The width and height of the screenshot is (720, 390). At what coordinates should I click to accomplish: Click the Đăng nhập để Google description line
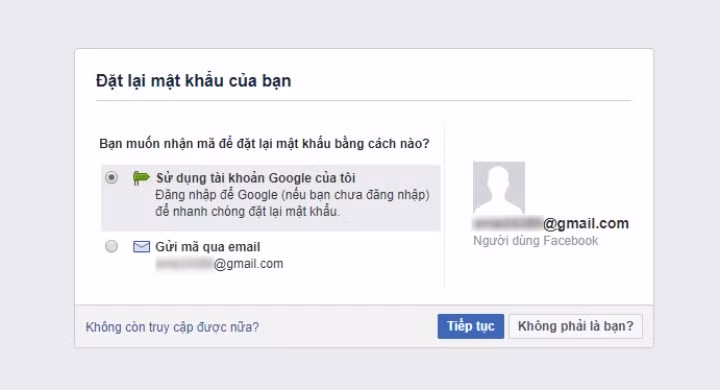(x=292, y=195)
